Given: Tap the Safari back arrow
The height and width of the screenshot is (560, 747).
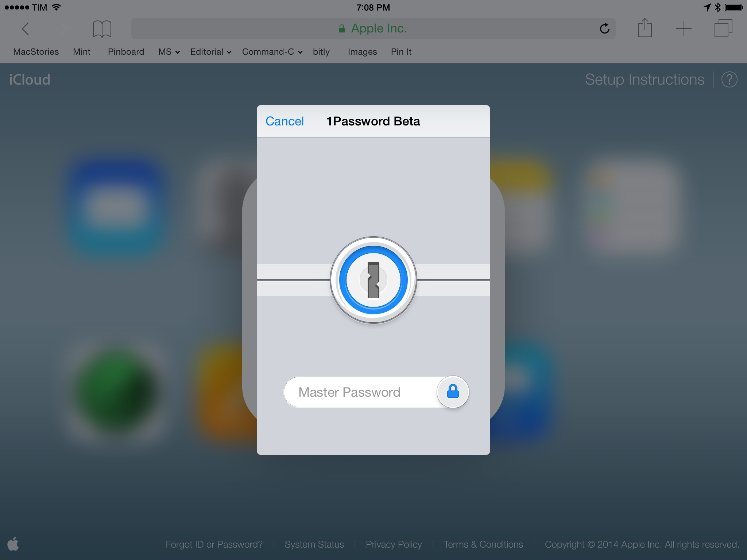Looking at the screenshot, I should 25,28.
